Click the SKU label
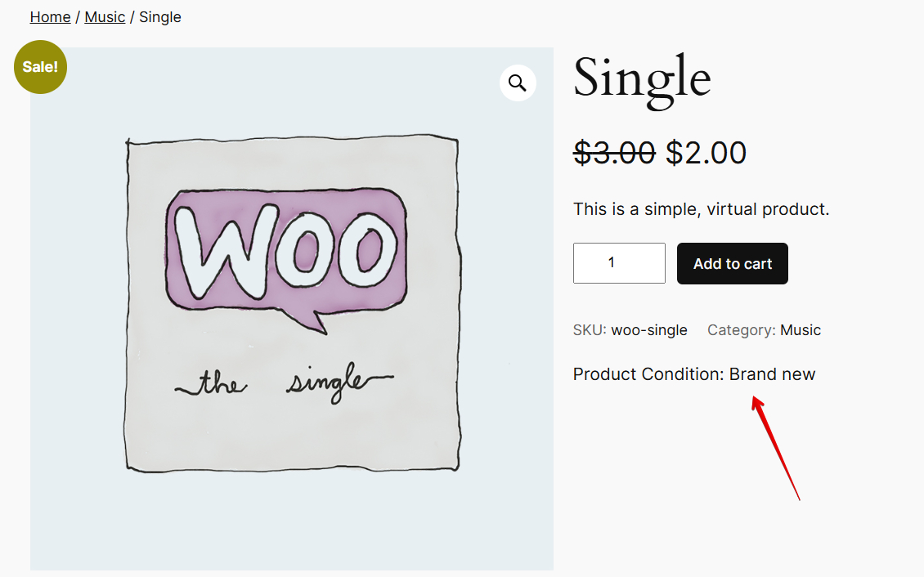924x577 pixels. [x=589, y=330]
